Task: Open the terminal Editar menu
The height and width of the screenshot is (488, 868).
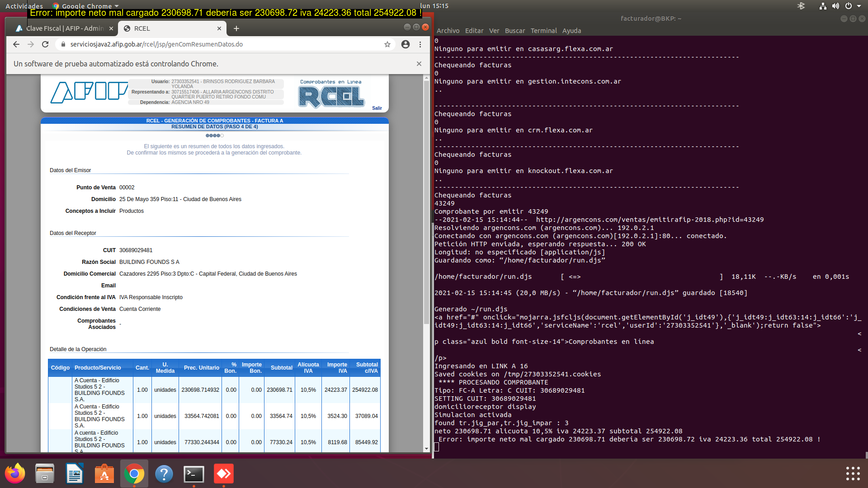Action: click(474, 31)
